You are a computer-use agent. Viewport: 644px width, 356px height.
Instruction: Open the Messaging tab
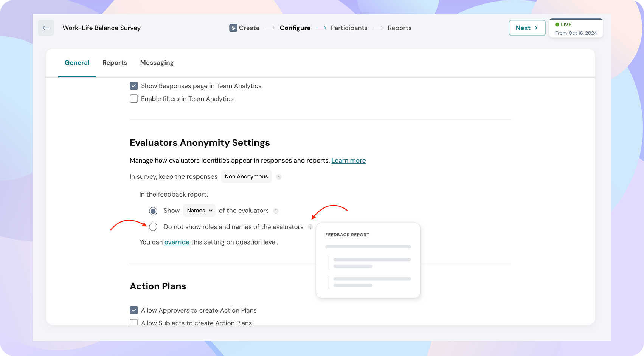157,63
